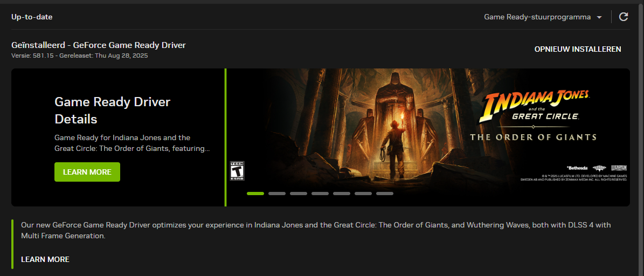Click 'Geïnstalleerd - GeForce Game Ready Driver' heading

click(x=99, y=45)
